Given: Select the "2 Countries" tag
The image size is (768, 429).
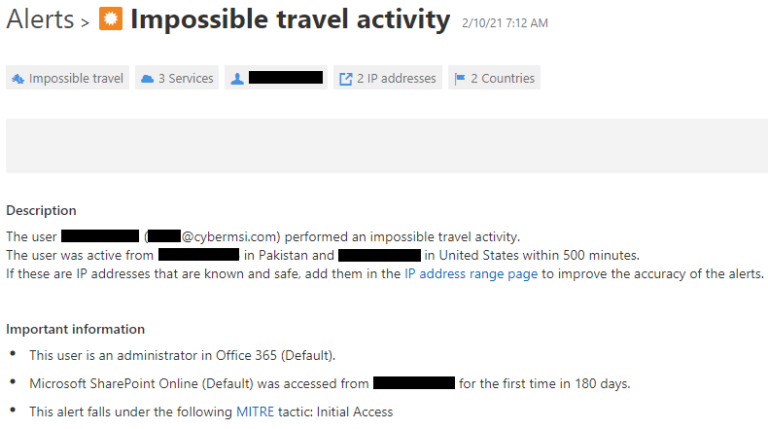Looking at the screenshot, I should pos(502,79).
